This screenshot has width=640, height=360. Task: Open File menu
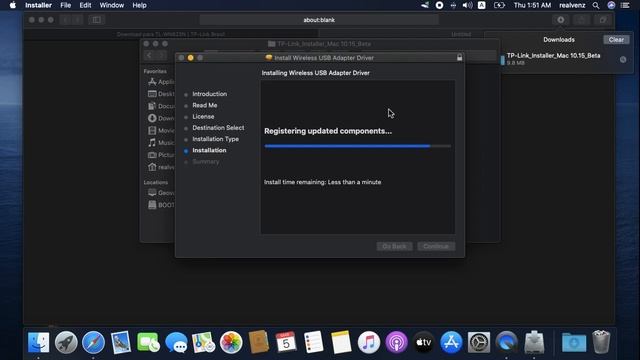65,5
